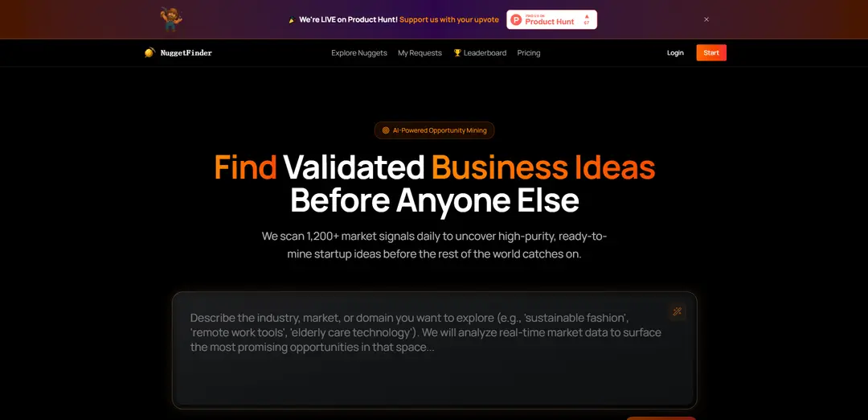Image resolution: width=868 pixels, height=420 pixels.
Task: Click the orange Start button
Action: tap(711, 52)
